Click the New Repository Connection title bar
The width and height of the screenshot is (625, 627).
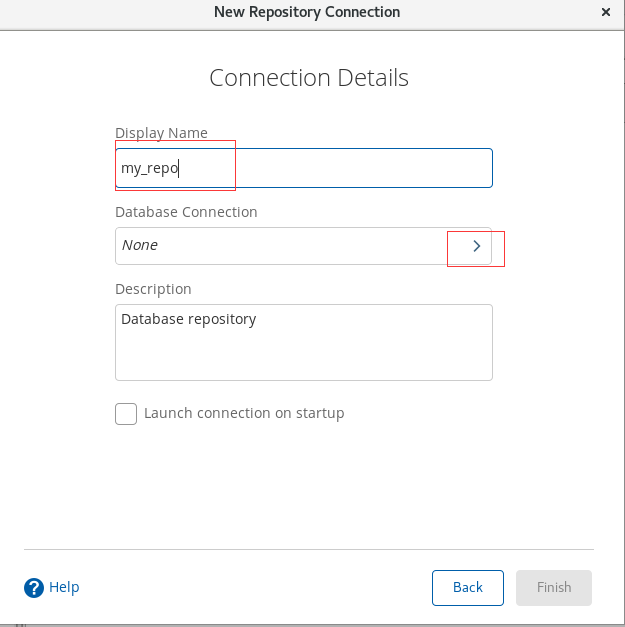(307, 12)
